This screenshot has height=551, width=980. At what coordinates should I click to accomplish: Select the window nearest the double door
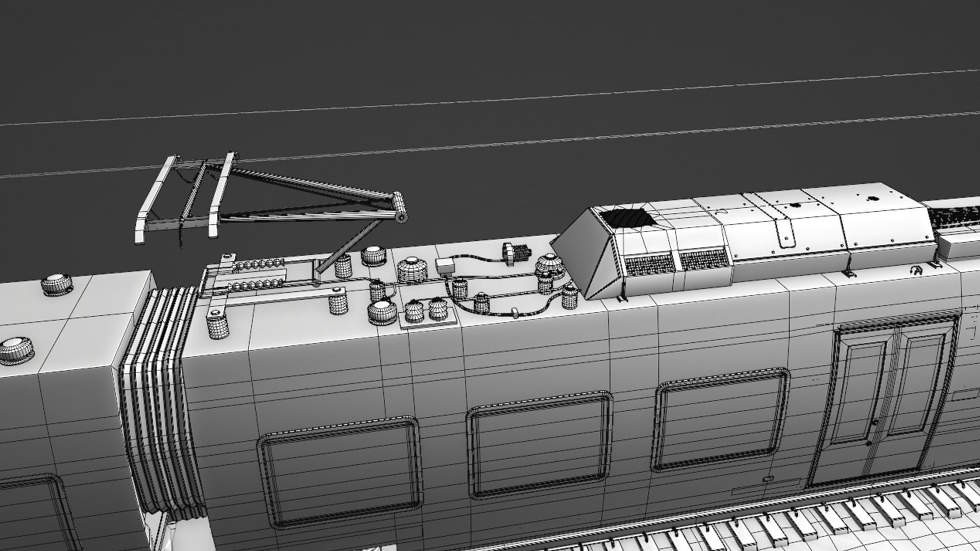(x=721, y=421)
